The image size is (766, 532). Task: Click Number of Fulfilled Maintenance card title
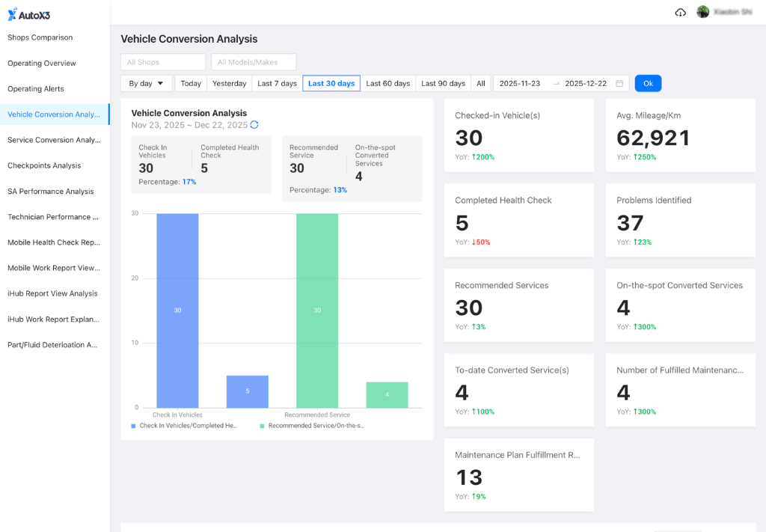680,370
